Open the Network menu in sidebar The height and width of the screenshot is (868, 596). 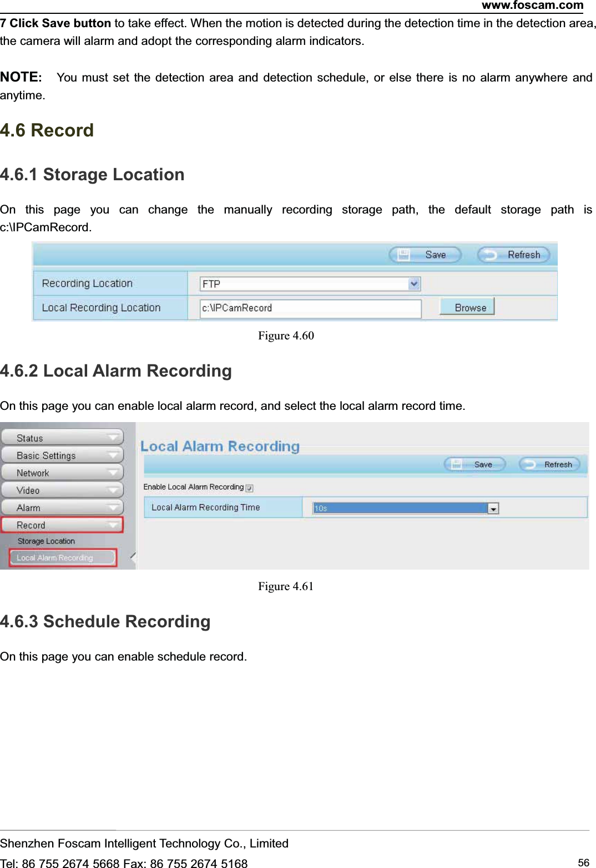tap(62, 473)
